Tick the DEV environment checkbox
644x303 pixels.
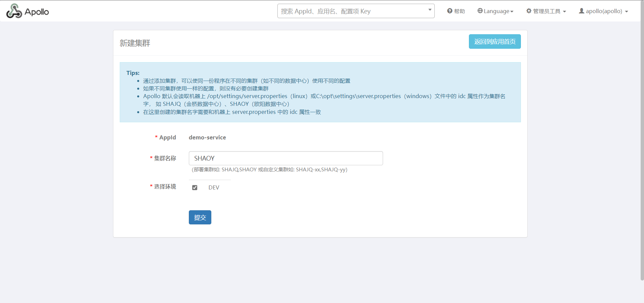pyautogui.click(x=195, y=187)
